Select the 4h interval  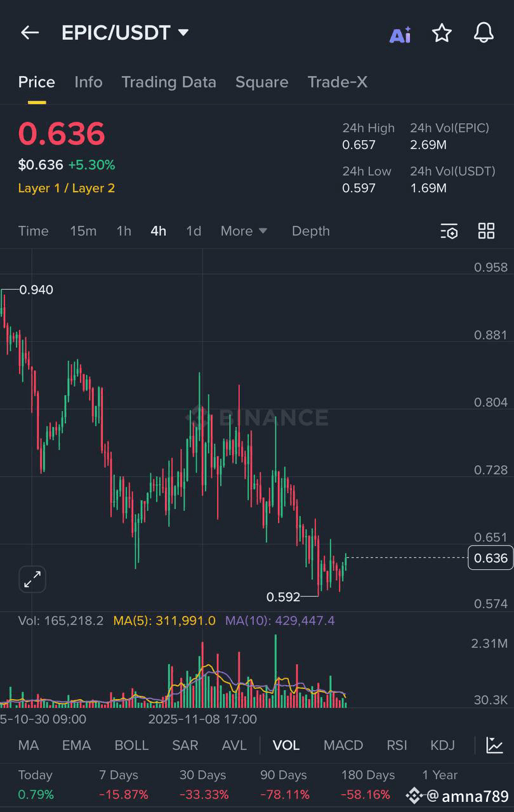pyautogui.click(x=159, y=231)
